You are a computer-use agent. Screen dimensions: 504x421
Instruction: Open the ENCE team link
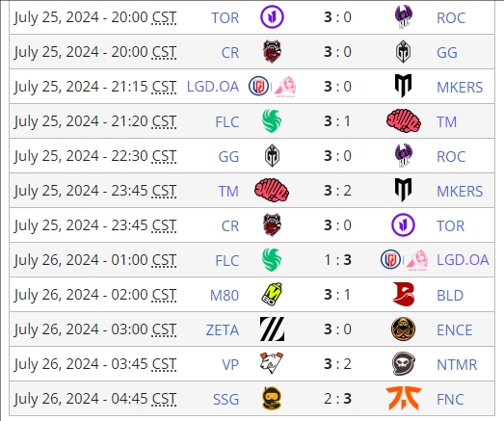[x=454, y=330]
